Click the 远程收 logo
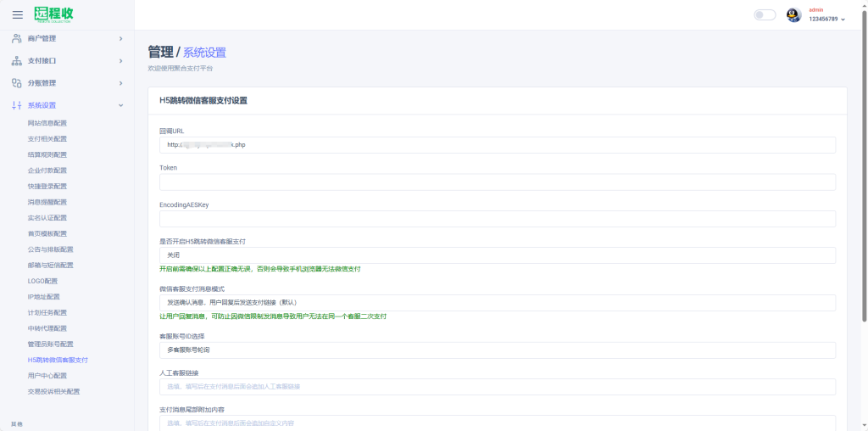The width and height of the screenshot is (868, 431). coord(53,14)
